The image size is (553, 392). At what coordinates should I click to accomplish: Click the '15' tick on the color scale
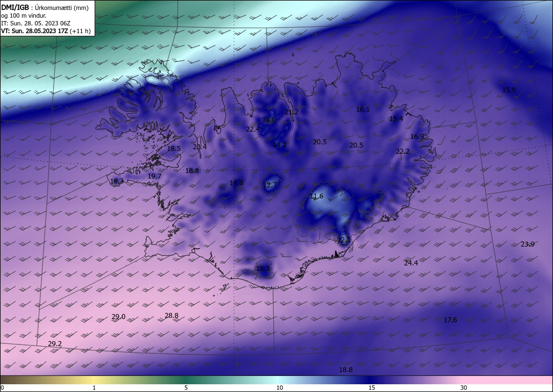point(372,388)
